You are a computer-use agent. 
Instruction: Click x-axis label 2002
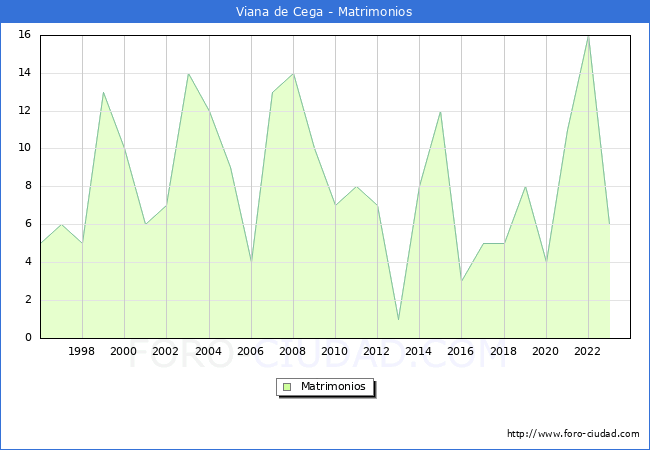[x=165, y=351]
